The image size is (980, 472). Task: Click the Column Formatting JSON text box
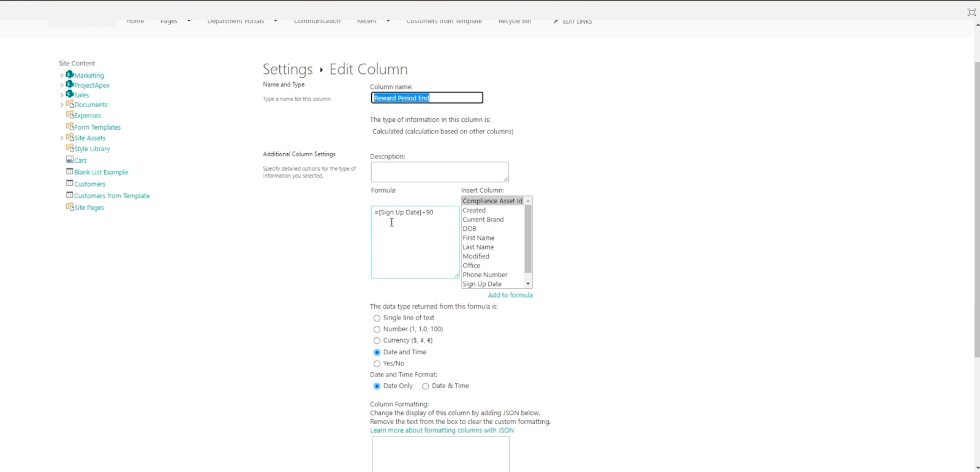click(x=441, y=455)
